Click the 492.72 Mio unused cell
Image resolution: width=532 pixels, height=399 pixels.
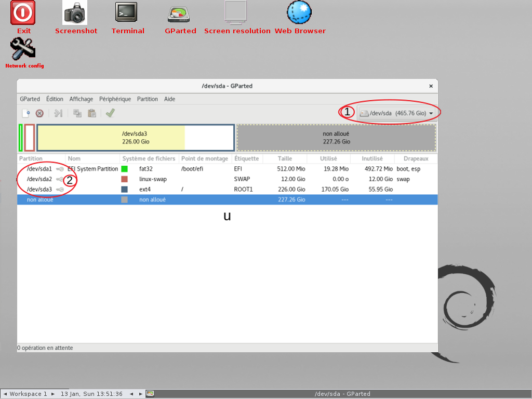[x=379, y=169]
